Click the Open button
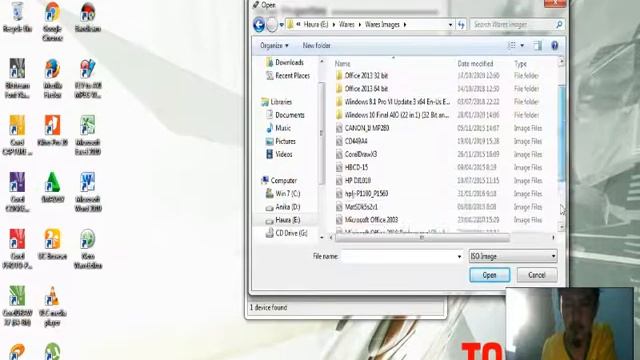The width and height of the screenshot is (640, 360). tap(489, 275)
